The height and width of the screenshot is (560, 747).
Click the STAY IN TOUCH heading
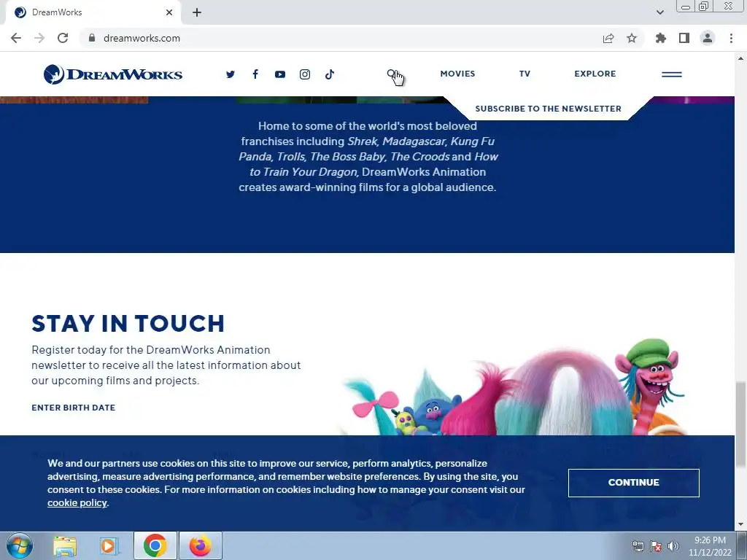point(128,324)
